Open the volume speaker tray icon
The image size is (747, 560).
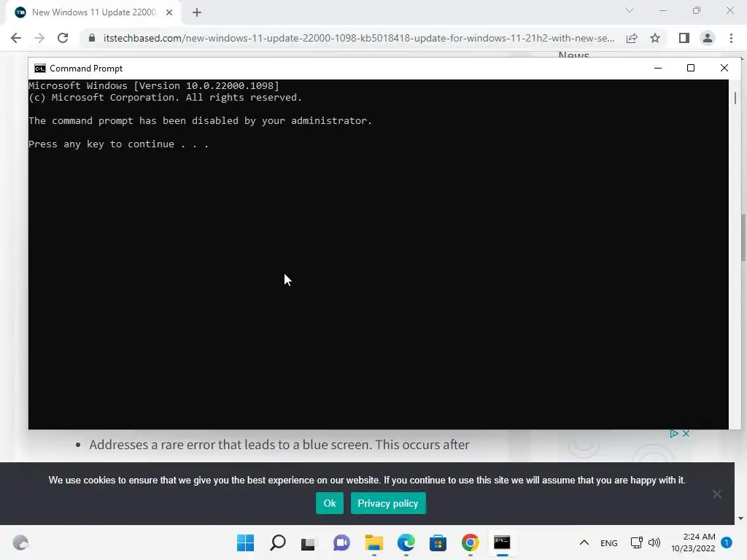tap(654, 542)
